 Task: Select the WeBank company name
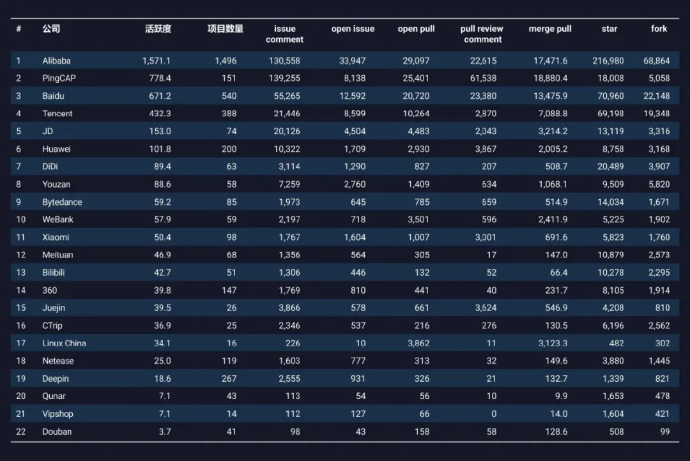[x=58, y=220]
